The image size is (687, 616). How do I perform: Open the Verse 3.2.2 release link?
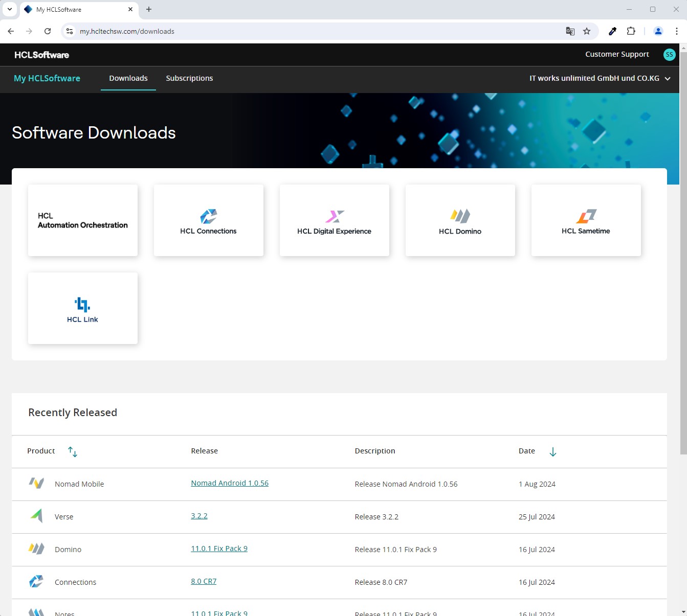(199, 516)
